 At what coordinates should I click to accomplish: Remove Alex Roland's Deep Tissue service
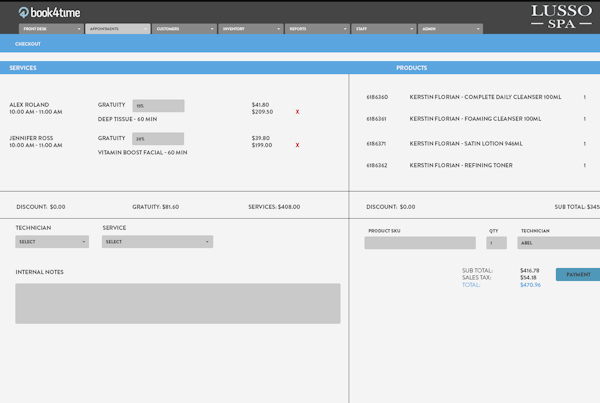click(297, 112)
